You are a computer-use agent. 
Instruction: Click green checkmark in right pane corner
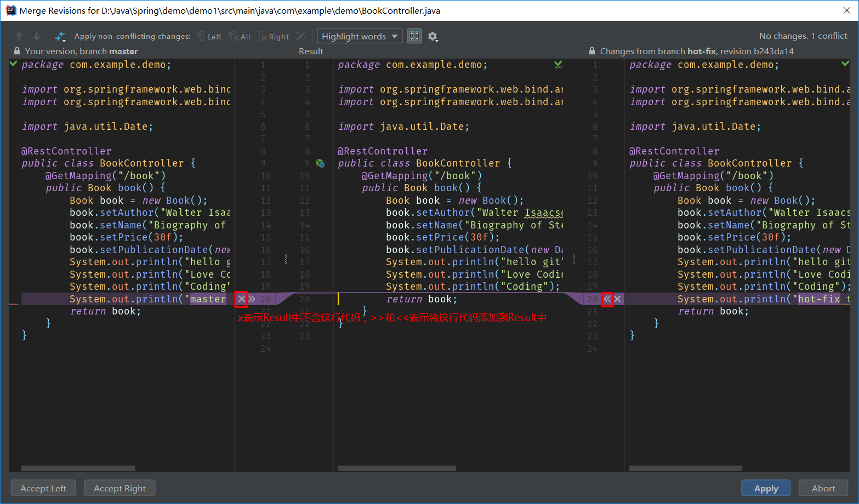point(845,64)
